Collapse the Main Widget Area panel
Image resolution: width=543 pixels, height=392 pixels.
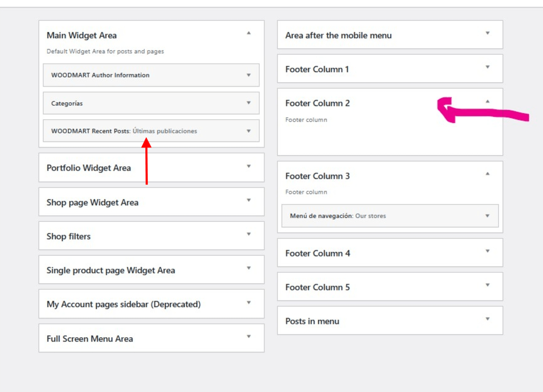pos(249,33)
